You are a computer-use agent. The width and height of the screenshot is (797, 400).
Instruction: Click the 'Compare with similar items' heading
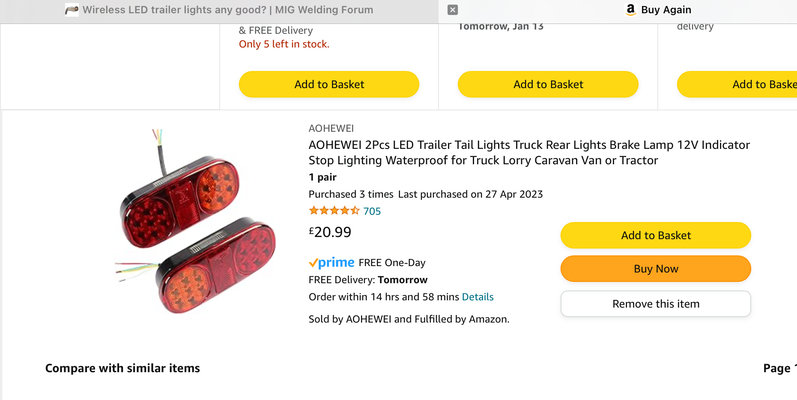pos(122,368)
